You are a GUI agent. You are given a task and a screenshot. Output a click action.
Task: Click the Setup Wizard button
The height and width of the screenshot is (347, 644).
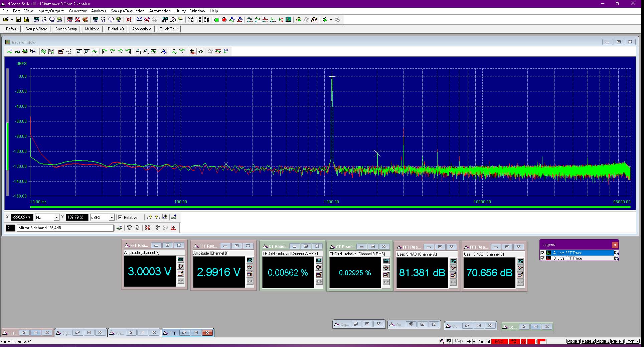(x=36, y=29)
